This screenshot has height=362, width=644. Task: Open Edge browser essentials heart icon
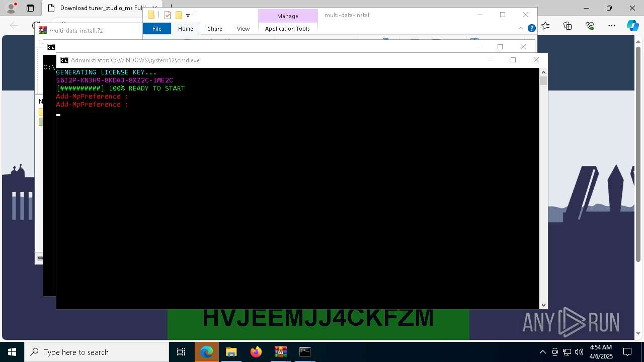pos(590,26)
